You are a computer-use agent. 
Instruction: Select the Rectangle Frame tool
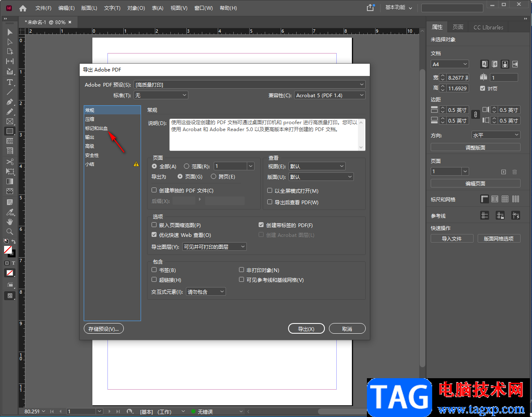(x=10, y=121)
